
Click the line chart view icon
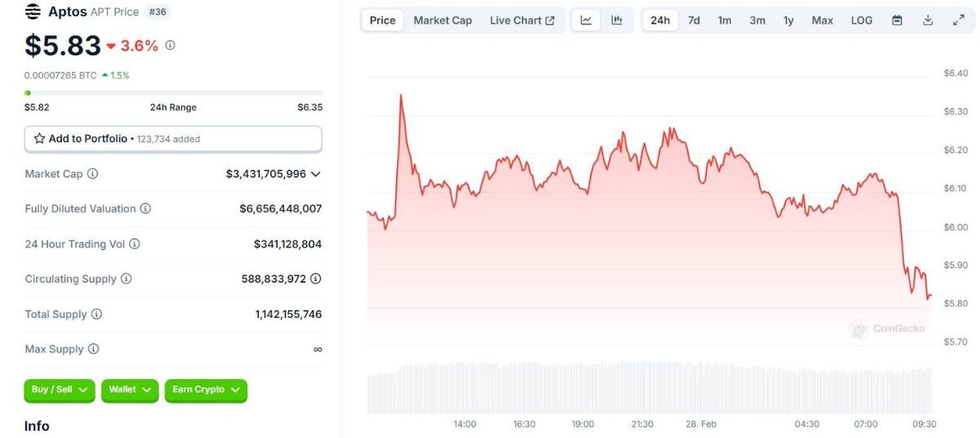[x=586, y=20]
